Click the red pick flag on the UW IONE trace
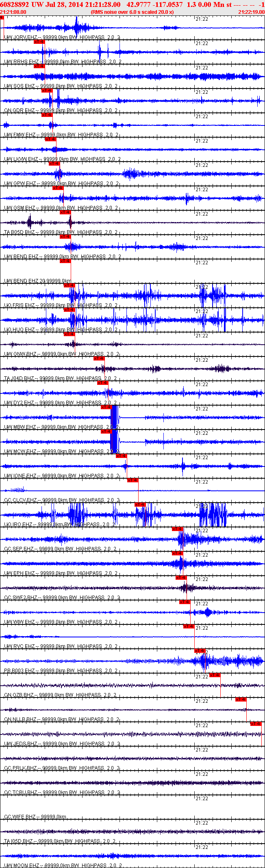265x868 pixels. point(122,456)
